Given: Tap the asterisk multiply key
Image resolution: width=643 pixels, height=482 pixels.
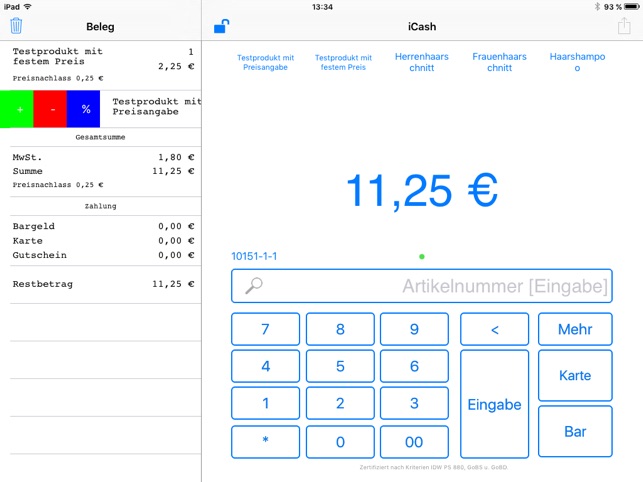Looking at the screenshot, I should click(x=265, y=441).
